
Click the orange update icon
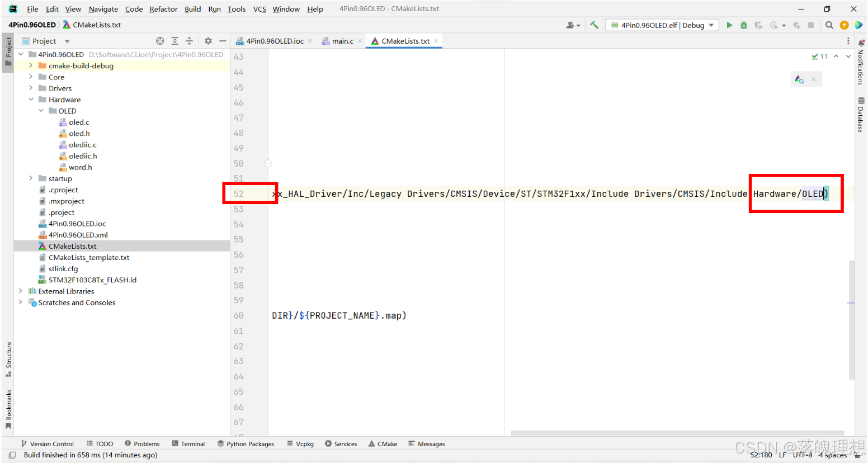pyautogui.click(x=844, y=25)
